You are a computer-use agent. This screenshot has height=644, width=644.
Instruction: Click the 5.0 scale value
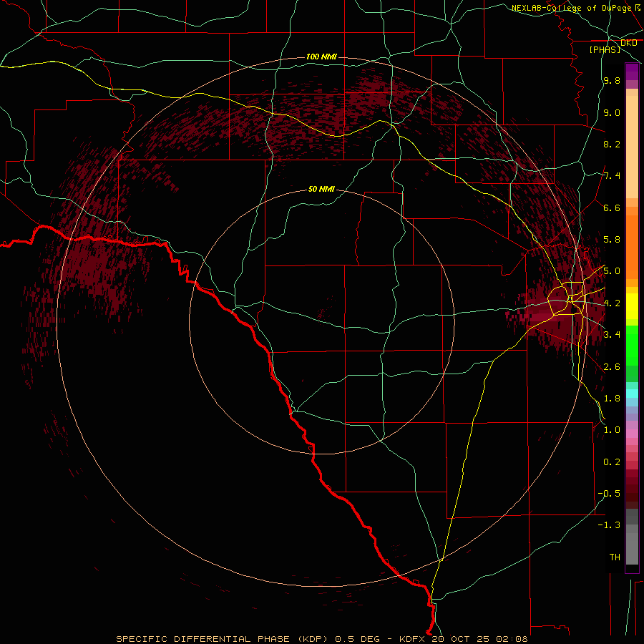pos(612,271)
